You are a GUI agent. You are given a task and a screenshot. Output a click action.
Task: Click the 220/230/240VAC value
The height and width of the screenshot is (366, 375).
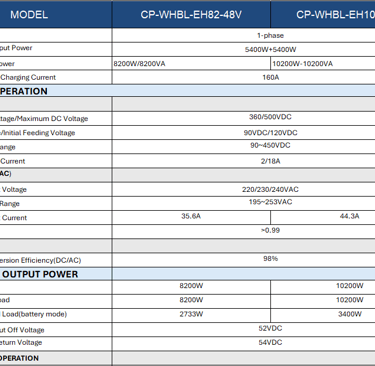(270, 189)
